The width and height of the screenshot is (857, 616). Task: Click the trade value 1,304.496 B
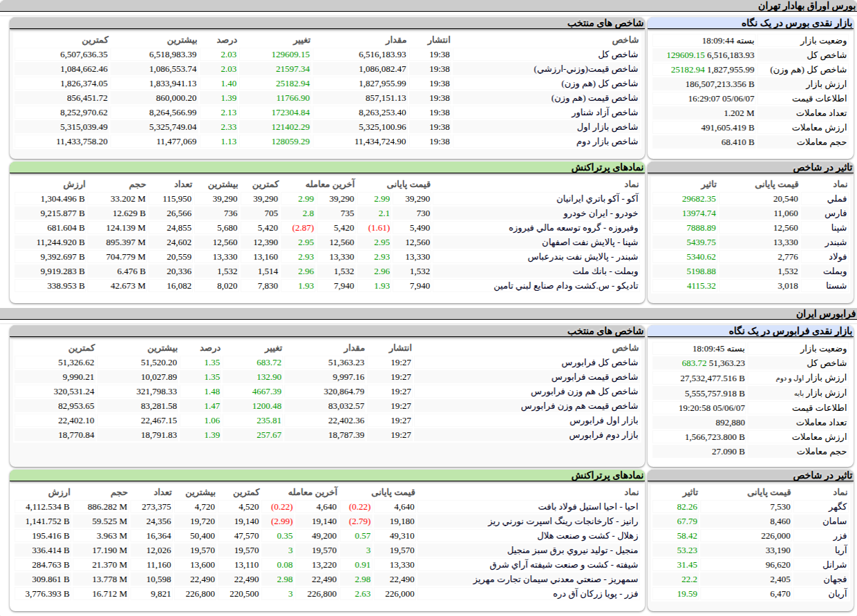(62, 199)
